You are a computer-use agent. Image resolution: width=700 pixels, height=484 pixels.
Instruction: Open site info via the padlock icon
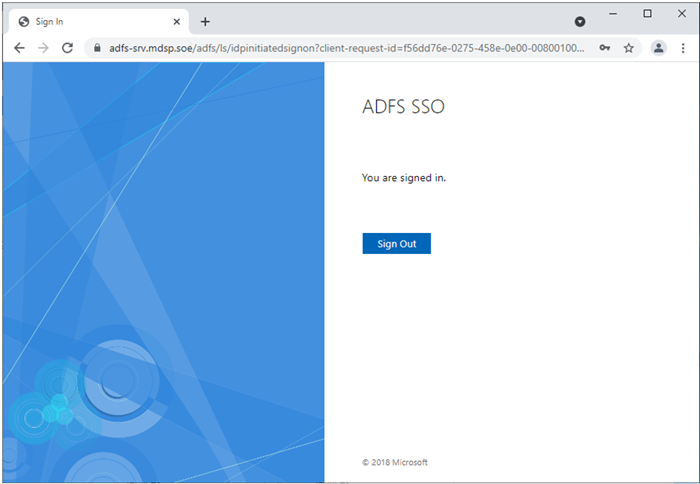coord(97,48)
